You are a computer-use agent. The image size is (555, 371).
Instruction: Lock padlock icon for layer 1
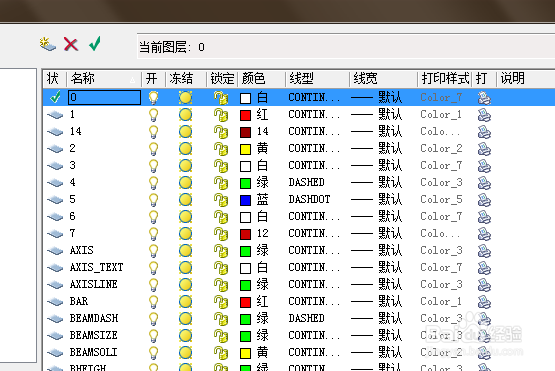[x=221, y=115]
